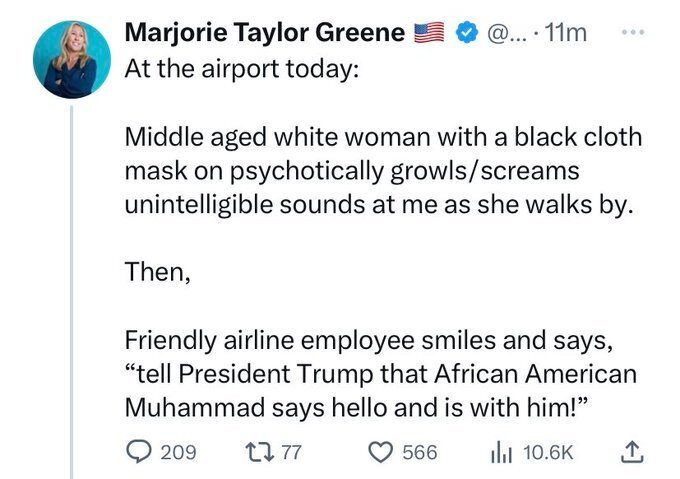Image resolution: width=680 pixels, height=479 pixels.
Task: Click the repost arrows icon
Action: [x=259, y=452]
